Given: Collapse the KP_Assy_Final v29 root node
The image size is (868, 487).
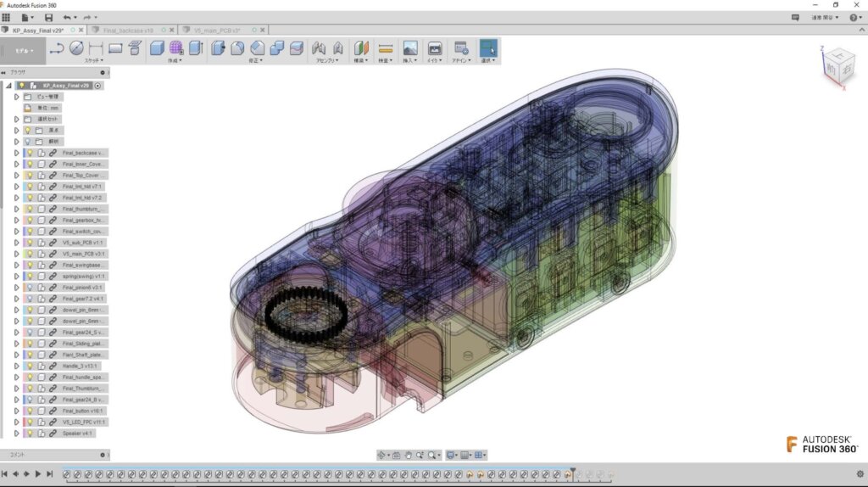Looking at the screenshot, I should tap(8, 86).
